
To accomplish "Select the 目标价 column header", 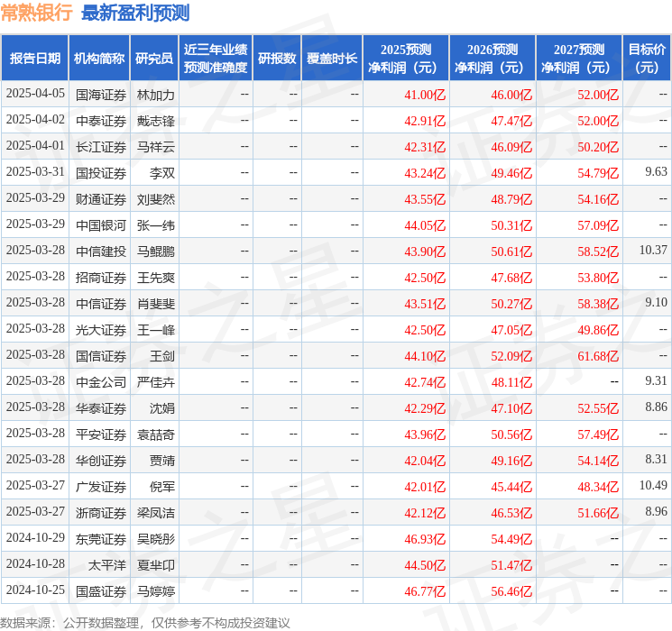I will click(647, 59).
